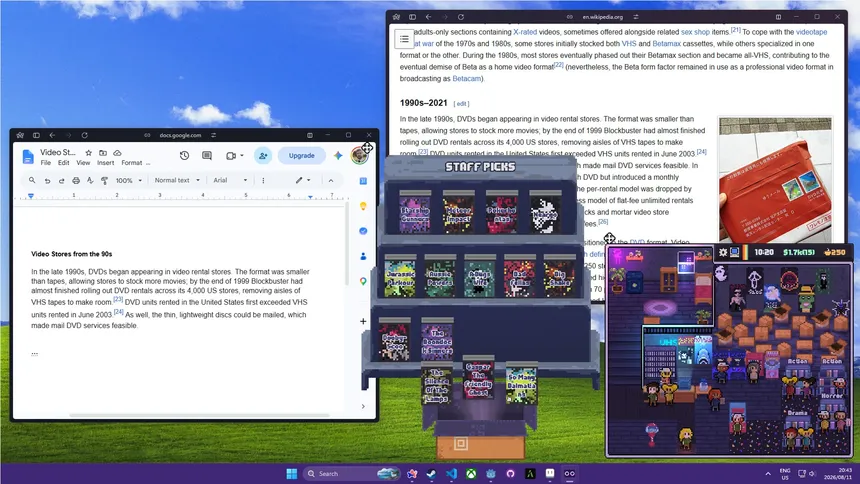Screen dimensions: 860x484
Task: Open Calendar icon in Docs side panel
Action: coord(363,181)
